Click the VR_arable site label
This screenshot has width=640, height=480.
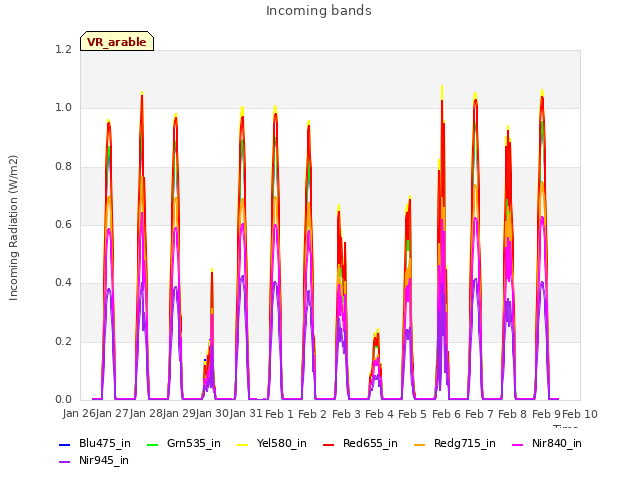point(117,42)
